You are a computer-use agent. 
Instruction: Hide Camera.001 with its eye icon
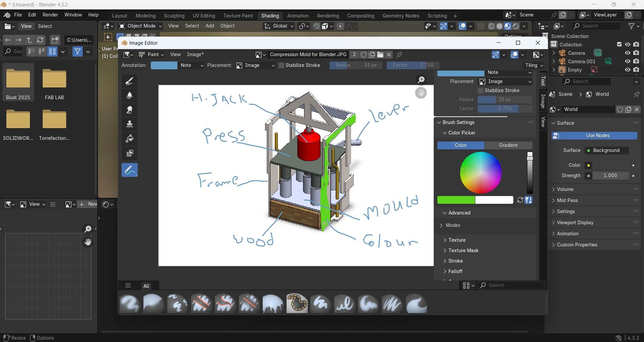pyautogui.click(x=628, y=62)
